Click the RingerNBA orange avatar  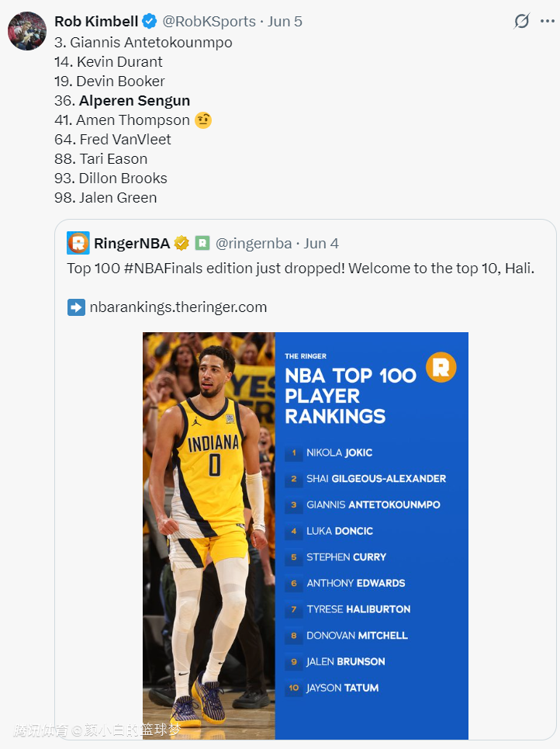[x=78, y=243]
